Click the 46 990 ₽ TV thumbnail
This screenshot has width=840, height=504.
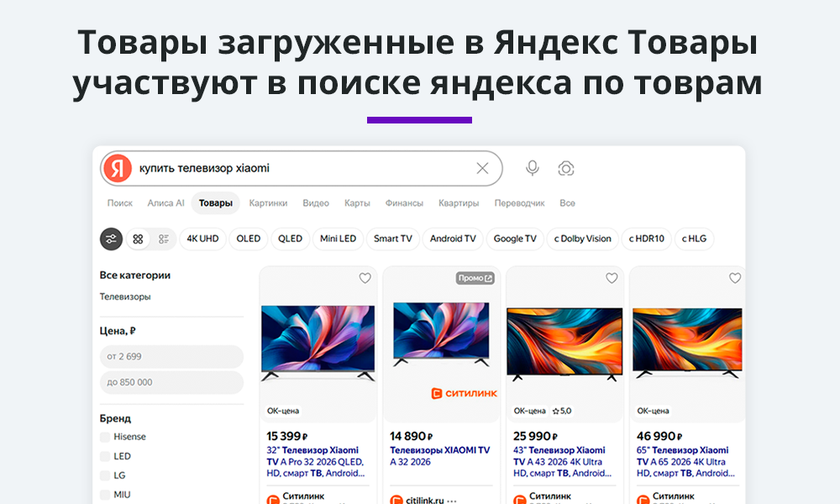tap(687, 343)
